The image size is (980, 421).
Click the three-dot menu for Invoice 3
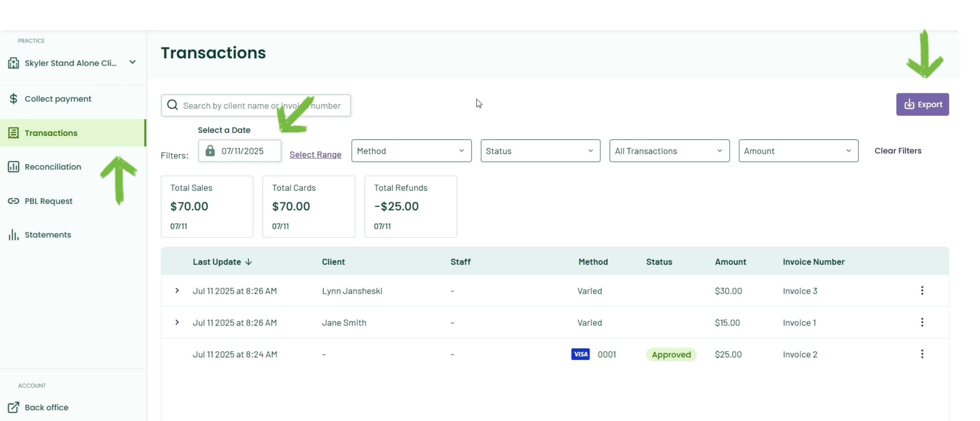(922, 291)
